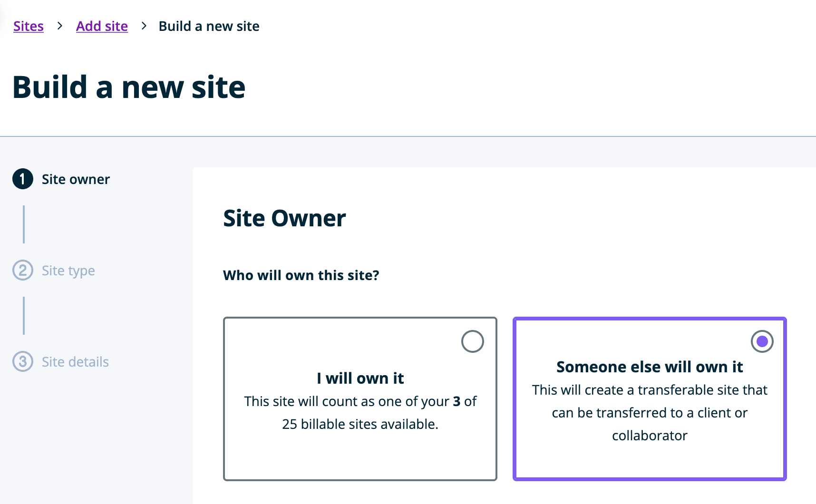816x504 pixels.
Task: Click the step 1 number circle icon
Action: 23,179
